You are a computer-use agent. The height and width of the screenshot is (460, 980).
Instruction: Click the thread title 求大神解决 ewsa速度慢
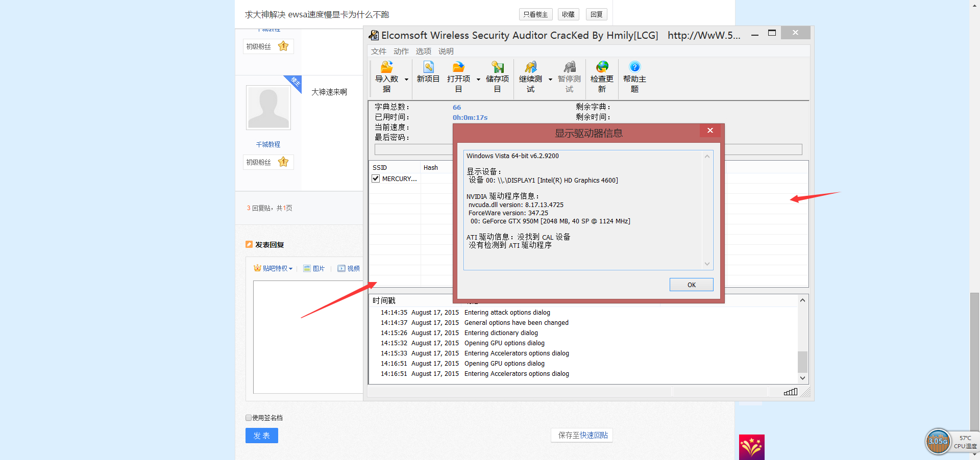(x=317, y=14)
